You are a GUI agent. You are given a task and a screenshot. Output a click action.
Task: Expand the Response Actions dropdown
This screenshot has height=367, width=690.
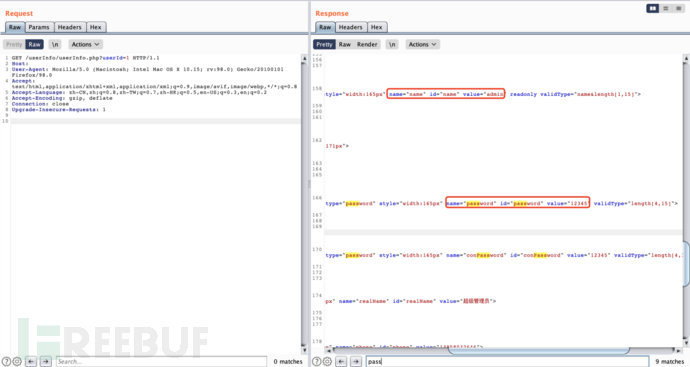422,44
